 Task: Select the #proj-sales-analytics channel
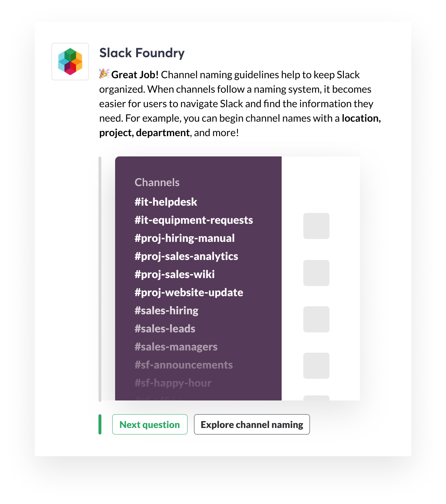186,256
